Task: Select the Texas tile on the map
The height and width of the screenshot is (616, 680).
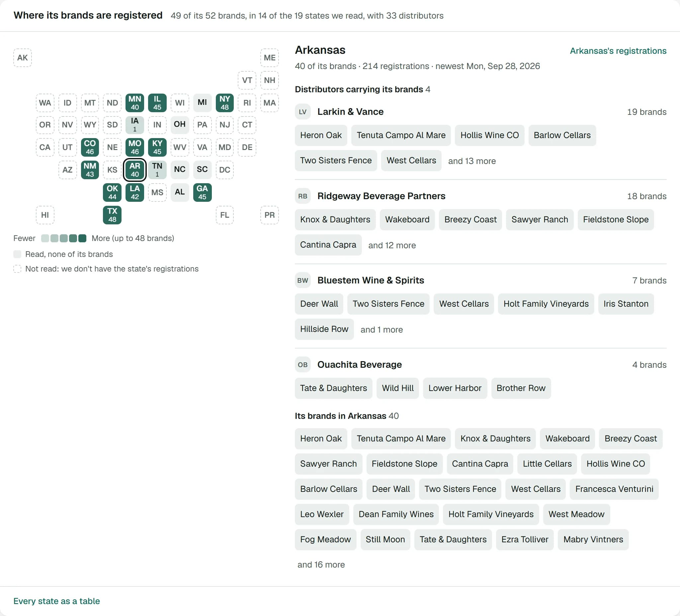Action: coord(112,215)
